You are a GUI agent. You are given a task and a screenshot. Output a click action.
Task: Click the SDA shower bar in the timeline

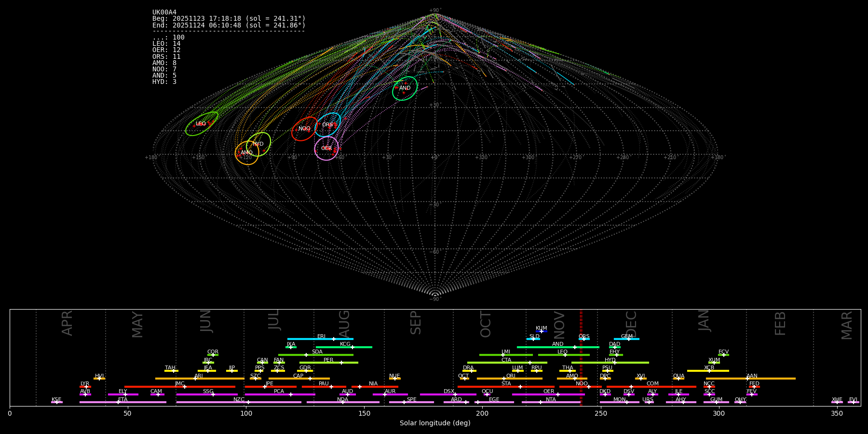(x=316, y=355)
